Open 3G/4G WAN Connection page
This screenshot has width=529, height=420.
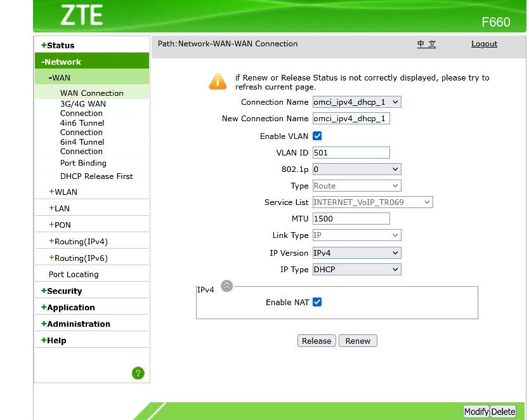pyautogui.click(x=83, y=108)
